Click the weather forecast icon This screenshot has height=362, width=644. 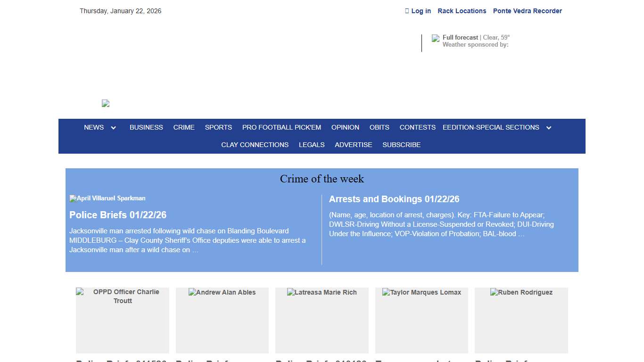click(x=436, y=38)
